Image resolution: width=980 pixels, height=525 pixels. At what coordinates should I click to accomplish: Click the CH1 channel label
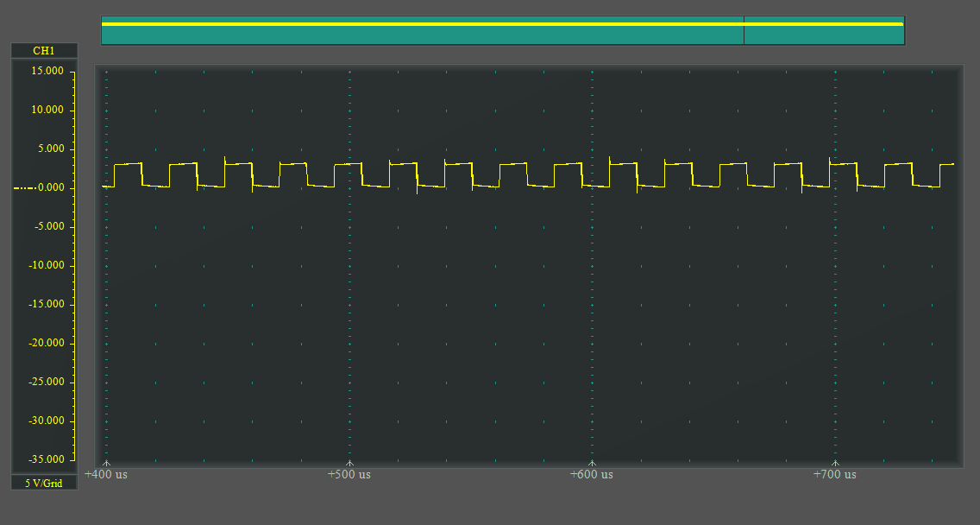[x=44, y=51]
